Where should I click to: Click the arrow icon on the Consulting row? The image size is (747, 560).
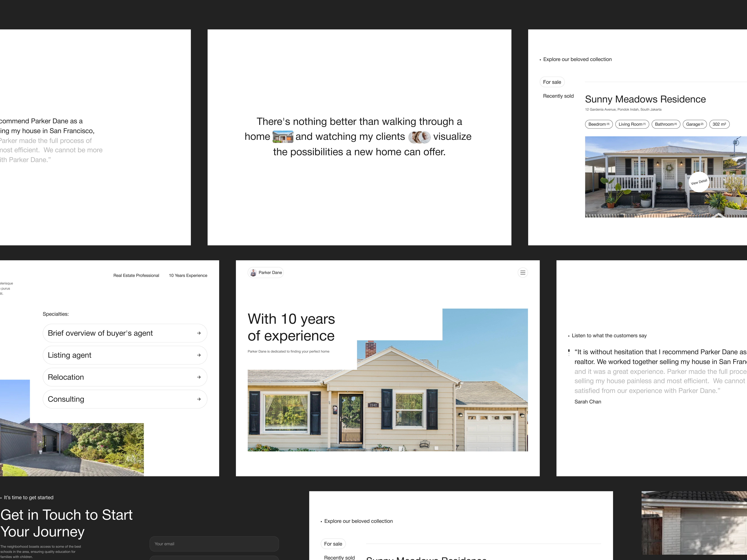[x=199, y=399]
